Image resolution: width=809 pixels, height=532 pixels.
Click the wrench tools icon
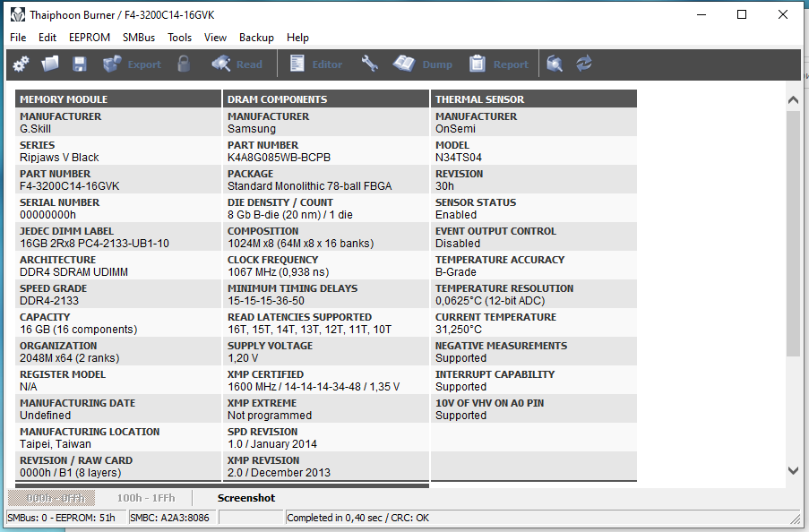[x=369, y=64]
